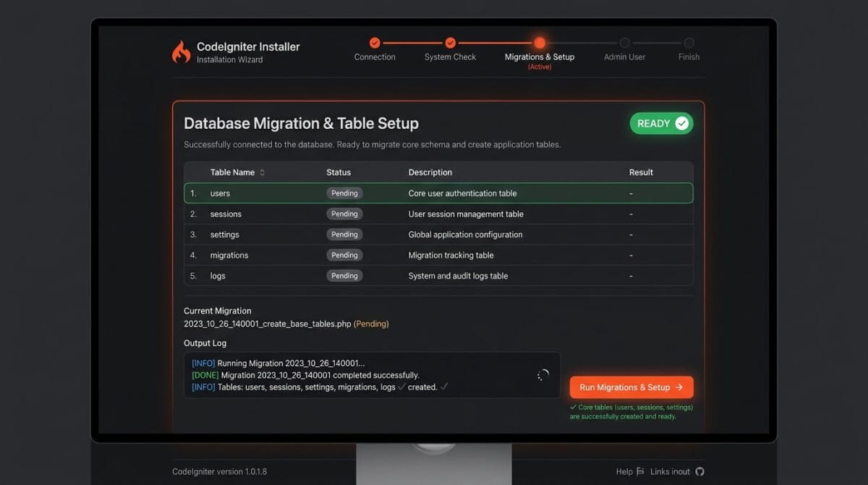868x485 pixels.
Task: Click the Pending badge for settings
Action: [x=344, y=235]
